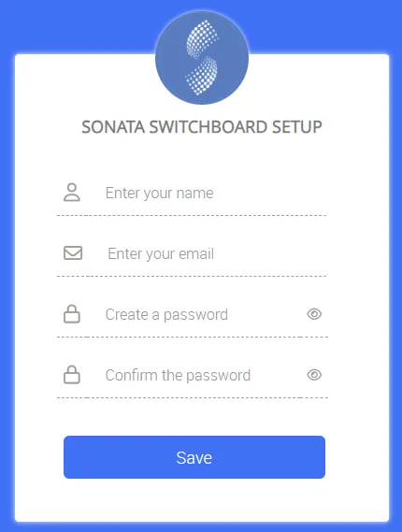Click the dashed underline below the email field
The height and width of the screenshot is (532, 402).
(x=193, y=276)
